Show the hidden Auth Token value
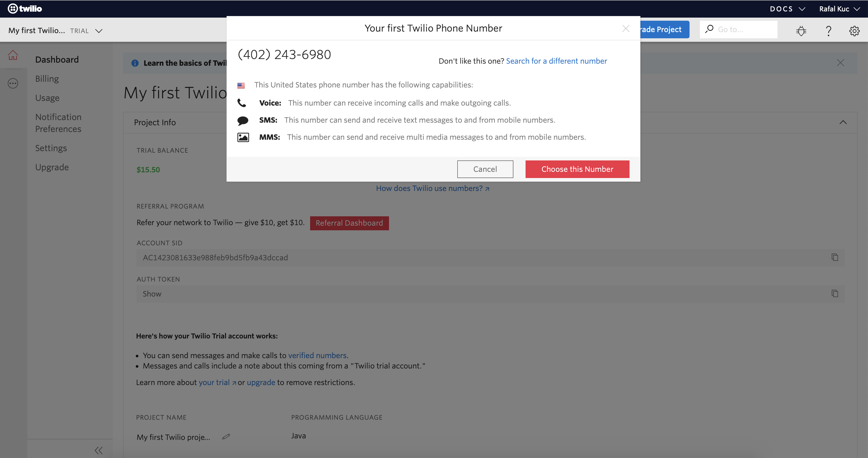The height and width of the screenshot is (458, 868). [x=152, y=293]
